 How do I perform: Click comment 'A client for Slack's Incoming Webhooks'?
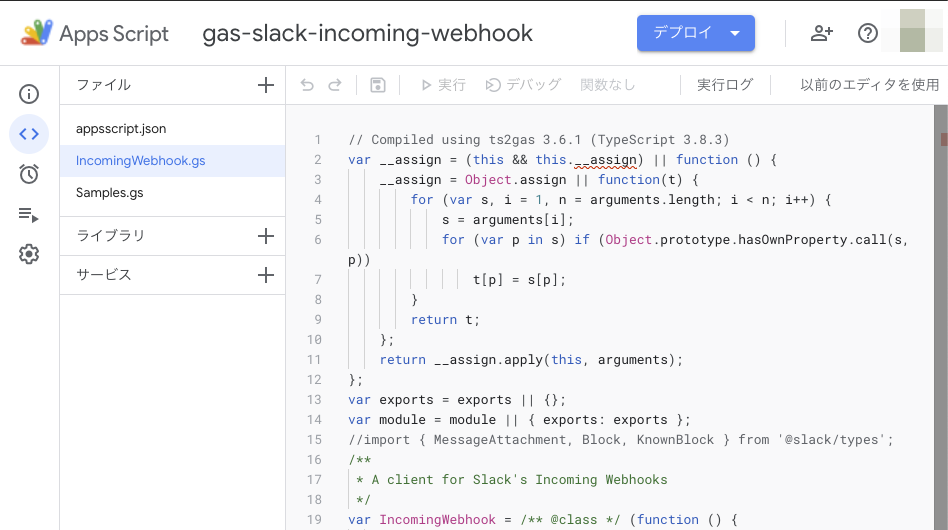pyautogui.click(x=519, y=479)
